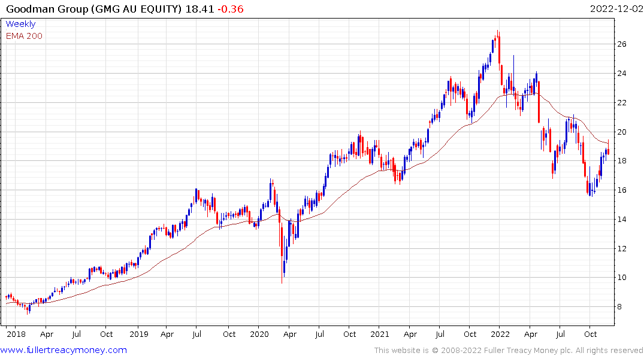Click the 2020 year axis label
The height and width of the screenshot is (359, 644).
259,334
